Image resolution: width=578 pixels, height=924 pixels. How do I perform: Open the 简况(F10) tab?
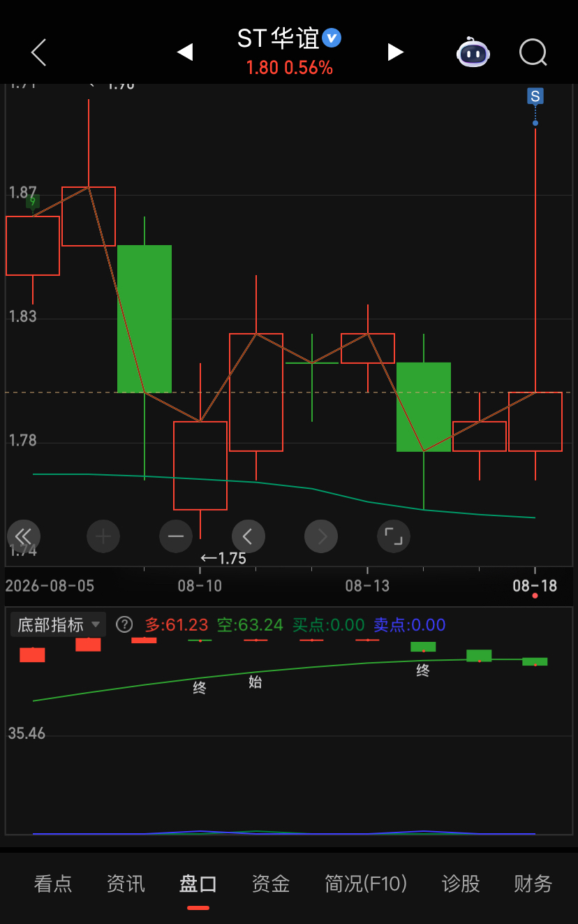point(366,883)
